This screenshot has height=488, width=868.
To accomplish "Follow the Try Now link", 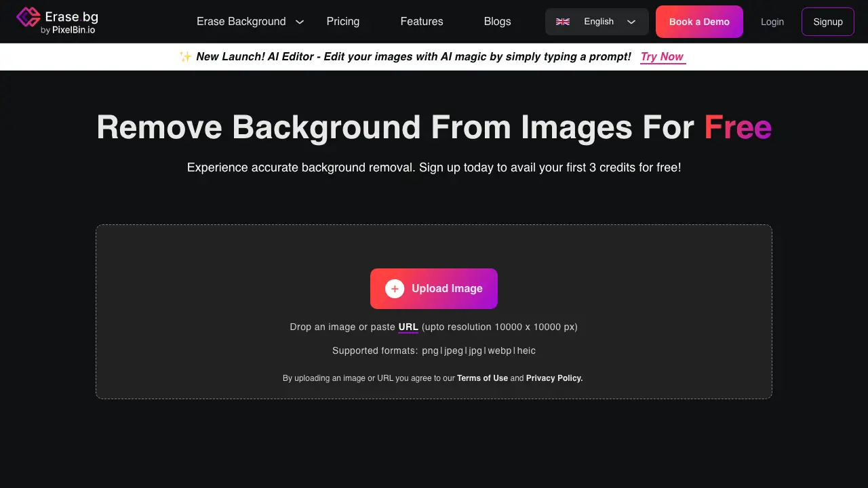I will point(663,57).
